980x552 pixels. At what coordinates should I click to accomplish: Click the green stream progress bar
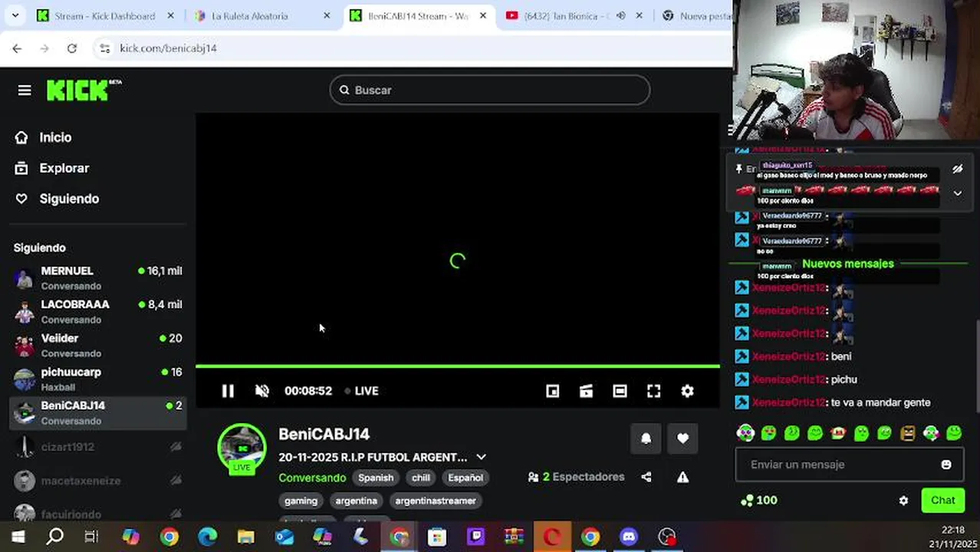(458, 366)
